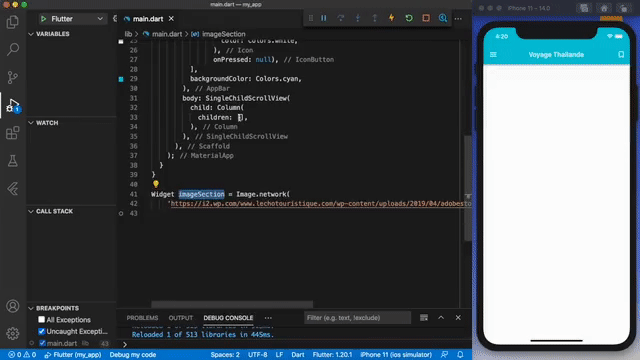The image size is (640, 360).
Task: Click main.dart in the breadcrumb
Action: pyautogui.click(x=167, y=34)
